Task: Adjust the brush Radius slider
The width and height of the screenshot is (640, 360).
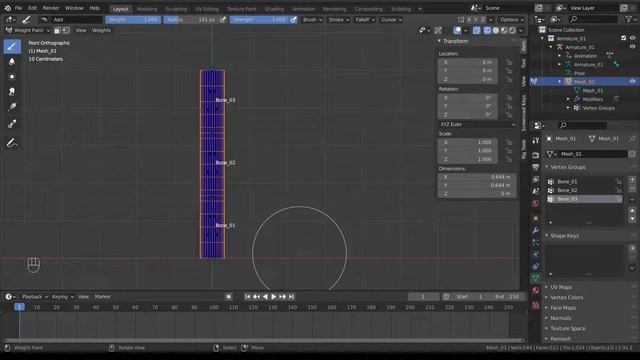Action: click(191, 20)
